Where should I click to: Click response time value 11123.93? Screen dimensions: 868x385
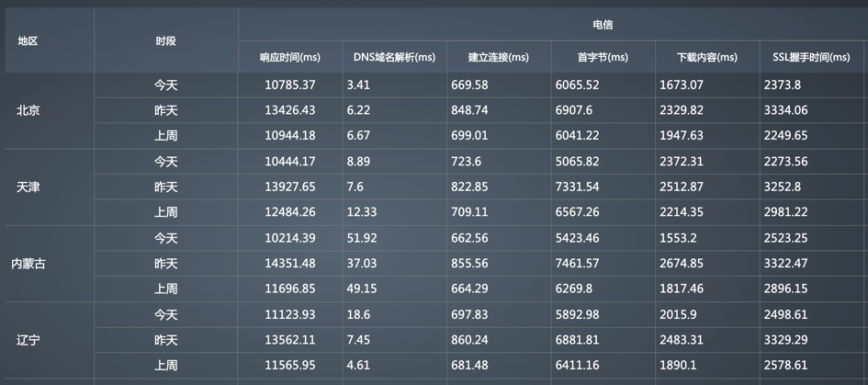[x=290, y=314]
